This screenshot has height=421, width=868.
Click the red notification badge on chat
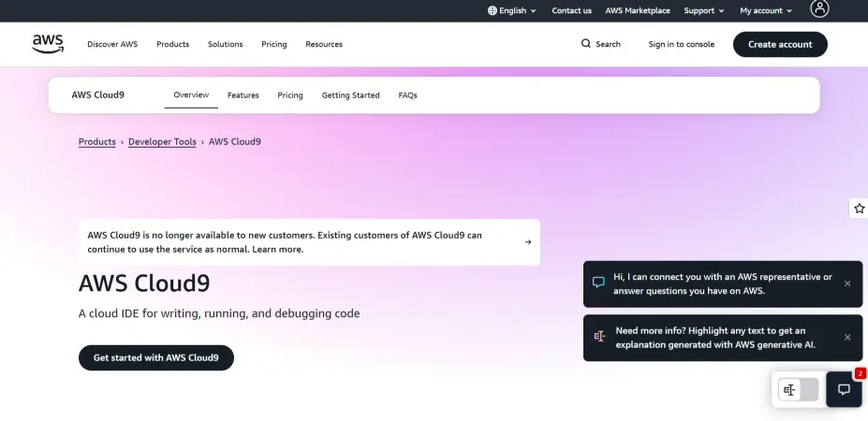pos(860,373)
